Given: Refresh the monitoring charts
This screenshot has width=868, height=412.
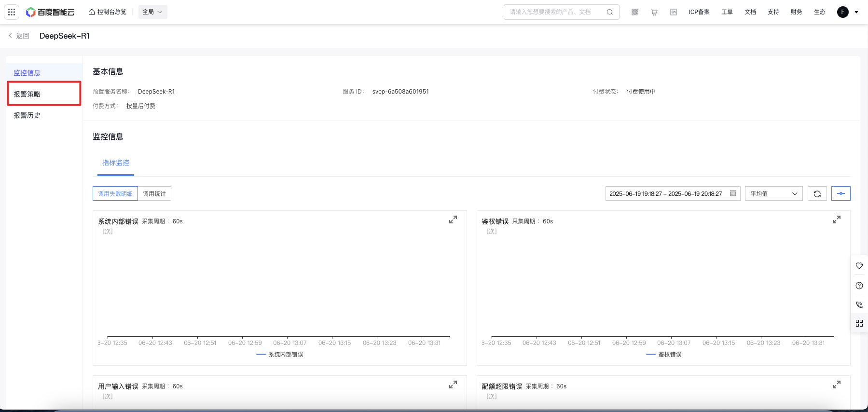Looking at the screenshot, I should click(x=817, y=193).
